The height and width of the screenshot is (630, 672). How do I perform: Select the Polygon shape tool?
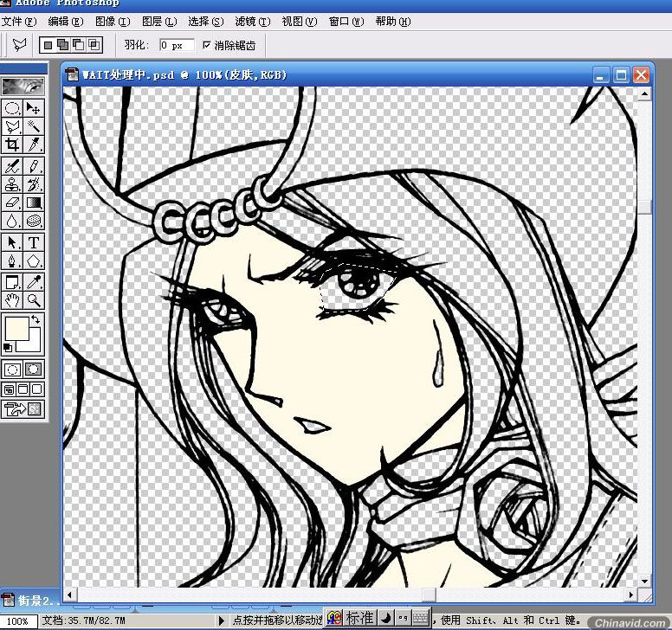click(x=34, y=260)
